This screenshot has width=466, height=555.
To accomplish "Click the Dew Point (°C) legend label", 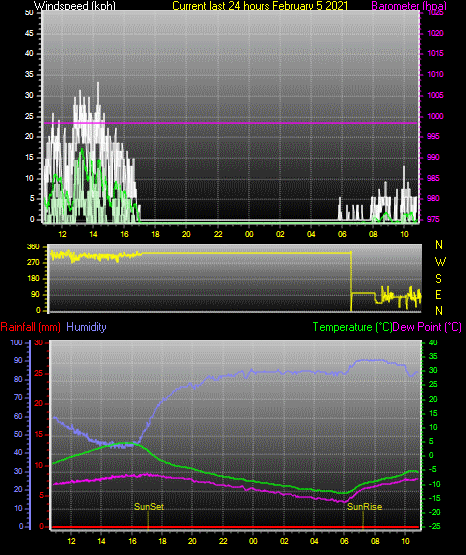I will (x=427, y=327).
